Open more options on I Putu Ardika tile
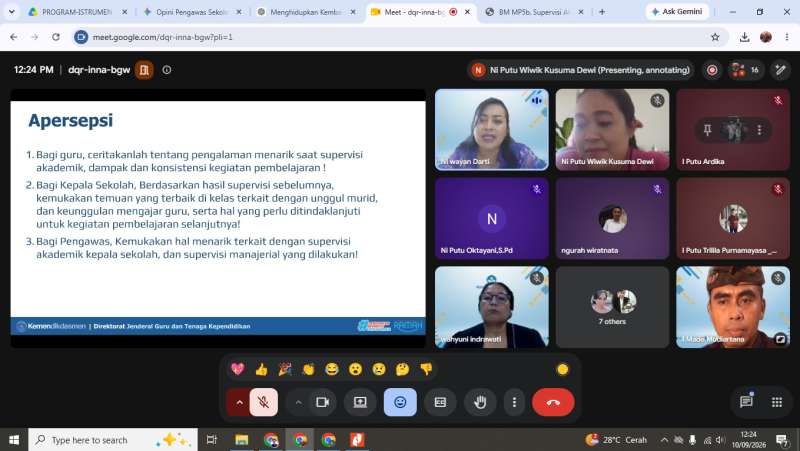Viewport: 800px width, 451px height. (760, 130)
